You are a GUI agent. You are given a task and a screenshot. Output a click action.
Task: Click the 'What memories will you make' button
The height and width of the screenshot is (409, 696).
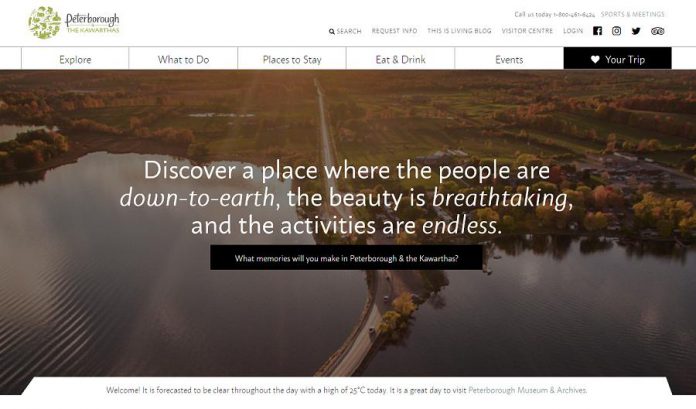[346, 258]
